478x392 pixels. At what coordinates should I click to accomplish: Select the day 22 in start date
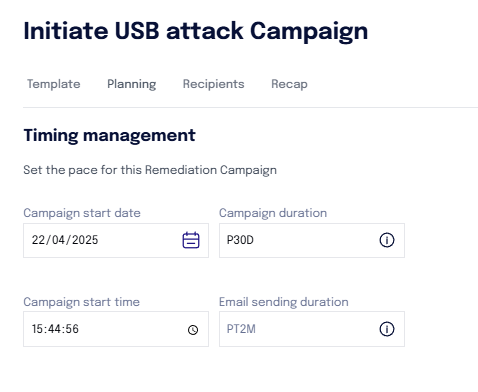point(38,240)
